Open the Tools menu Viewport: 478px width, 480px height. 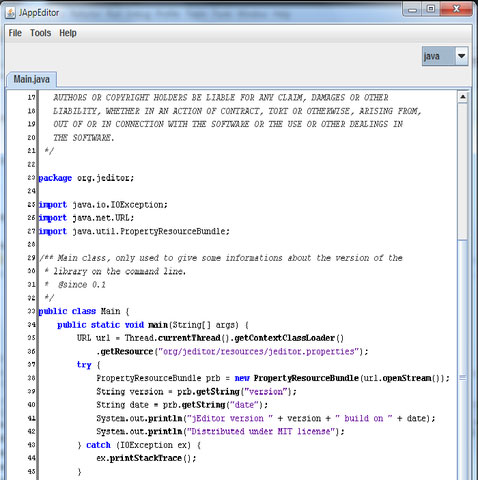coord(41,33)
